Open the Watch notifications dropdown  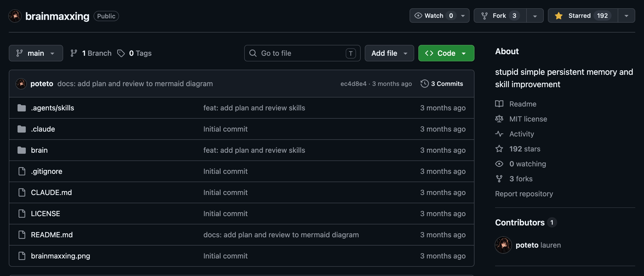click(x=439, y=15)
